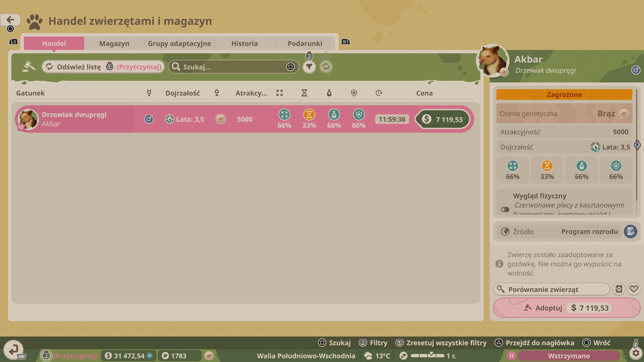
Task: Go back using the arrow button
Action: pyautogui.click(x=10, y=19)
